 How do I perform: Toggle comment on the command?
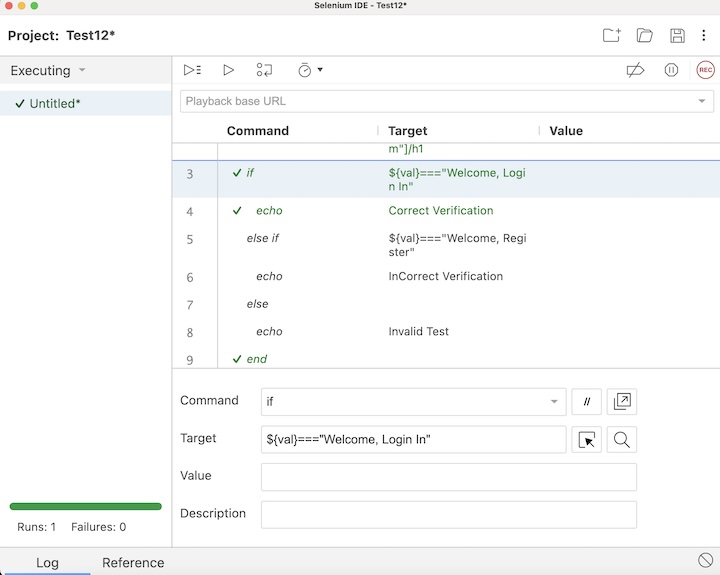tap(587, 402)
